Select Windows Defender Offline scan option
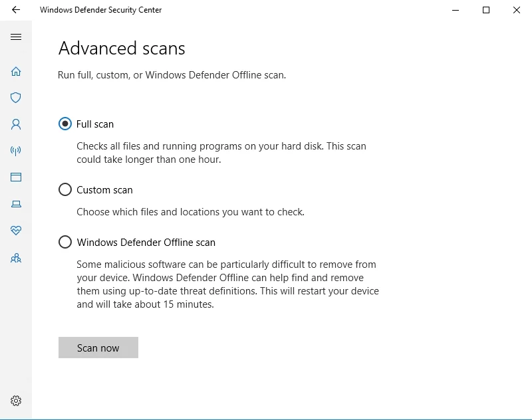 65,243
